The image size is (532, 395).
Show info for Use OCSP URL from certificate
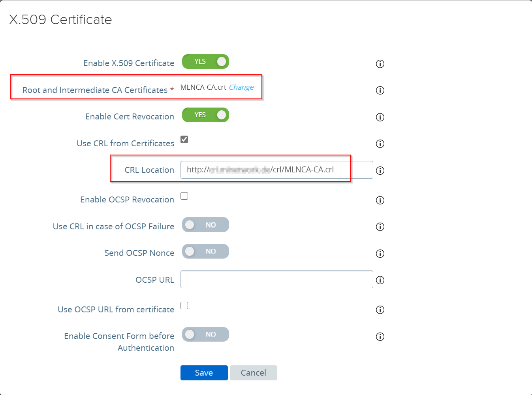(x=380, y=310)
